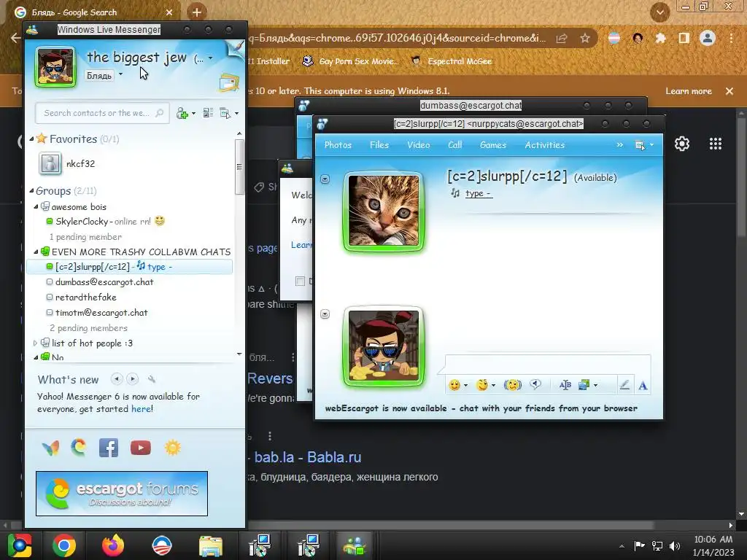Open the chat window show menu dropdown
The height and width of the screenshot is (560, 747).
pyautogui.click(x=645, y=145)
